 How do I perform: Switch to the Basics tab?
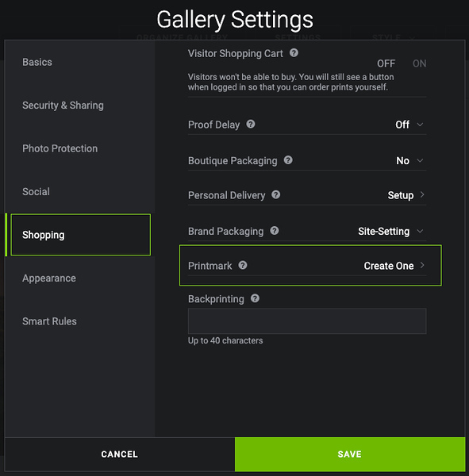[37, 62]
